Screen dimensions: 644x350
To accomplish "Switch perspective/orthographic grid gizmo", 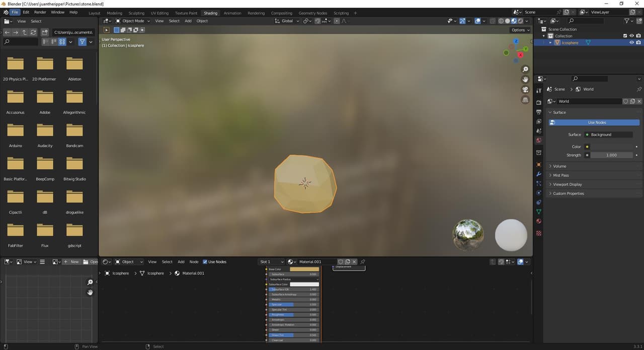I will [x=525, y=100].
